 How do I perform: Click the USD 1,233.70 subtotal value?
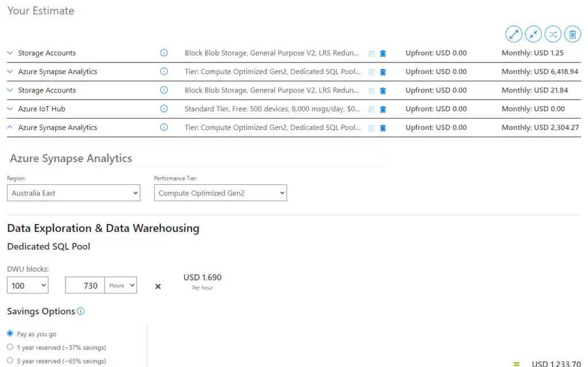tap(556, 363)
